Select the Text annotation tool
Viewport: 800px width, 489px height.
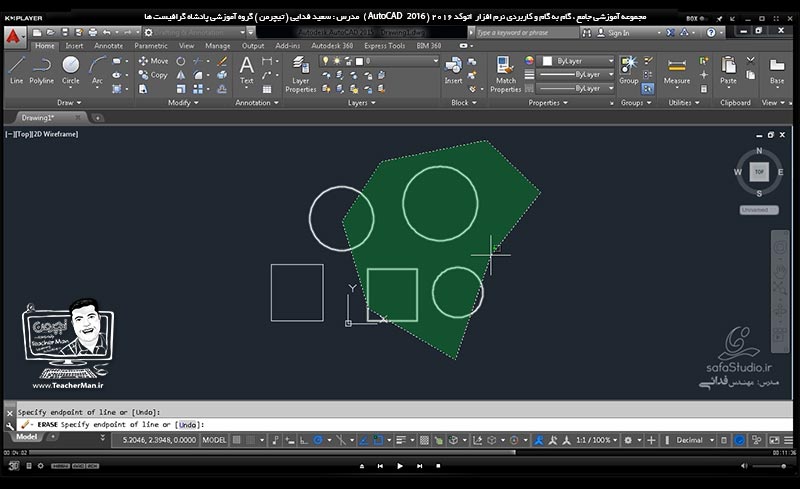click(246, 70)
